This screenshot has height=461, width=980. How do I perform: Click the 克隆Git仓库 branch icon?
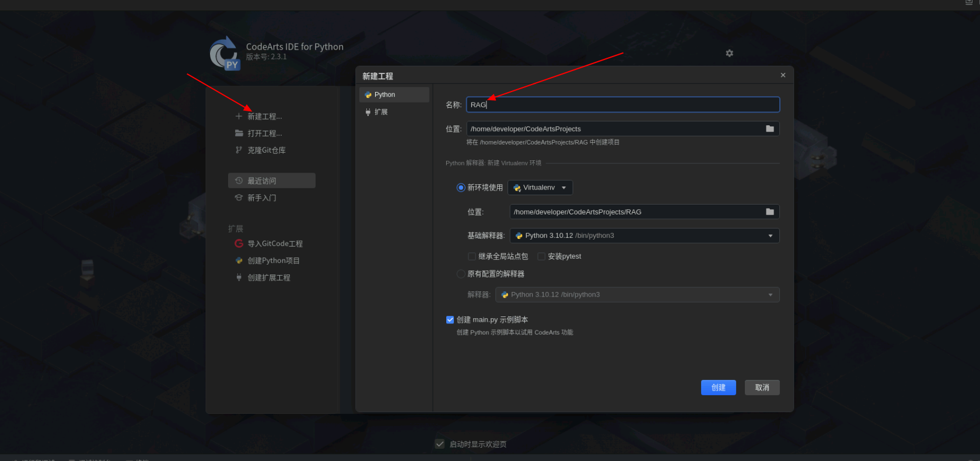239,150
